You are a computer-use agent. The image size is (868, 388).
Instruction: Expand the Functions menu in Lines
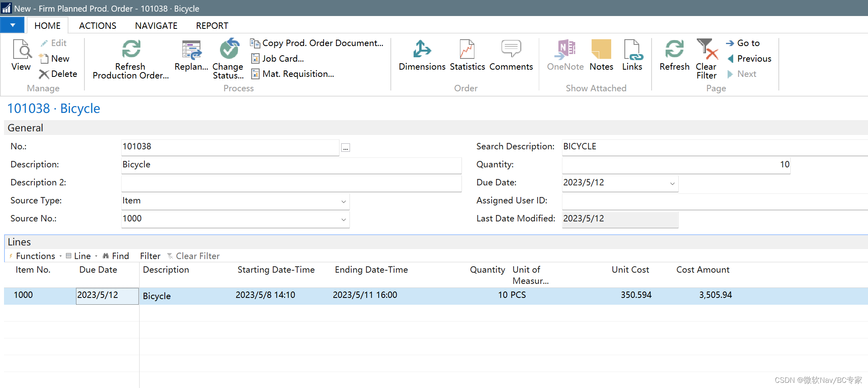click(x=35, y=256)
